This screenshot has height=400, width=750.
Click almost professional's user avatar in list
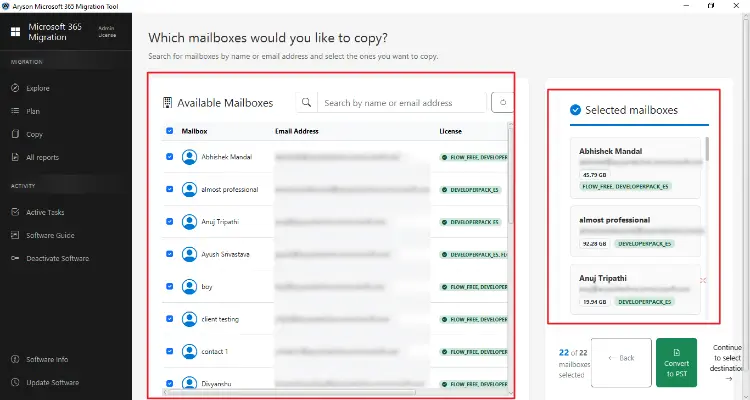189,189
